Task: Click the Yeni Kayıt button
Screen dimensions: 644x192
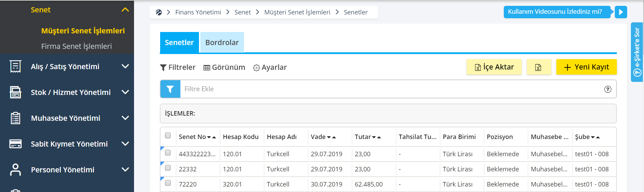Action: click(x=587, y=67)
